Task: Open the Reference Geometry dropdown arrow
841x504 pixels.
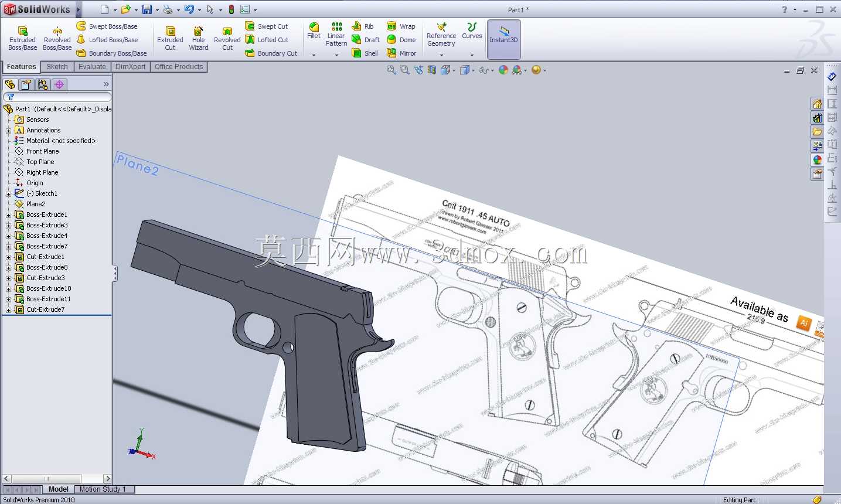Action: [x=441, y=55]
